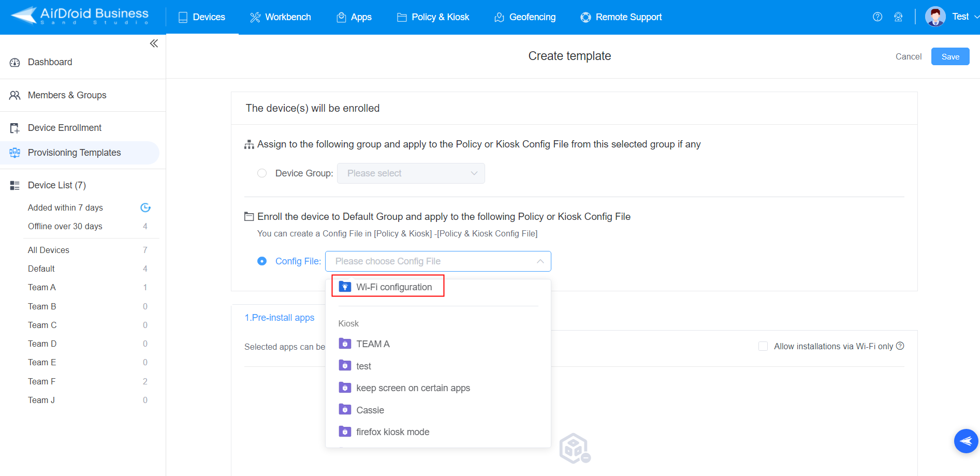Click the Save button
Screen dimensions: 980x476
point(950,56)
